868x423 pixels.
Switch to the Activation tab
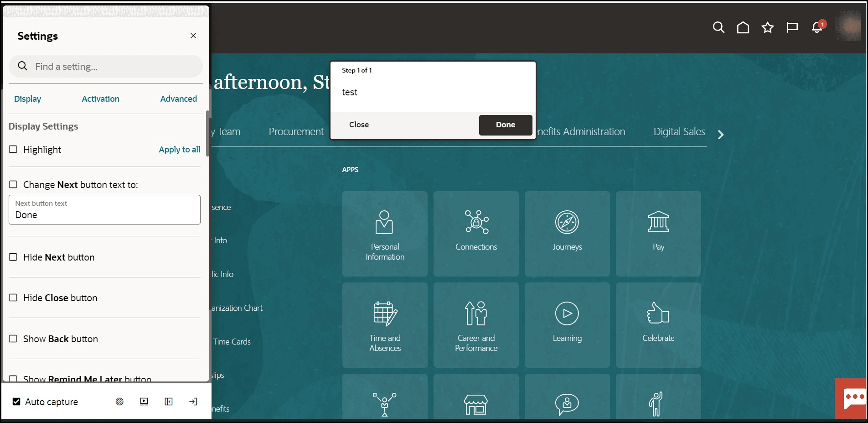(x=100, y=99)
